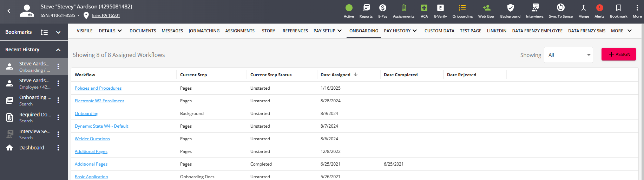Viewport: 644px width, 180px height.
Task: Click the E-Verify icon
Action: coord(440,8)
